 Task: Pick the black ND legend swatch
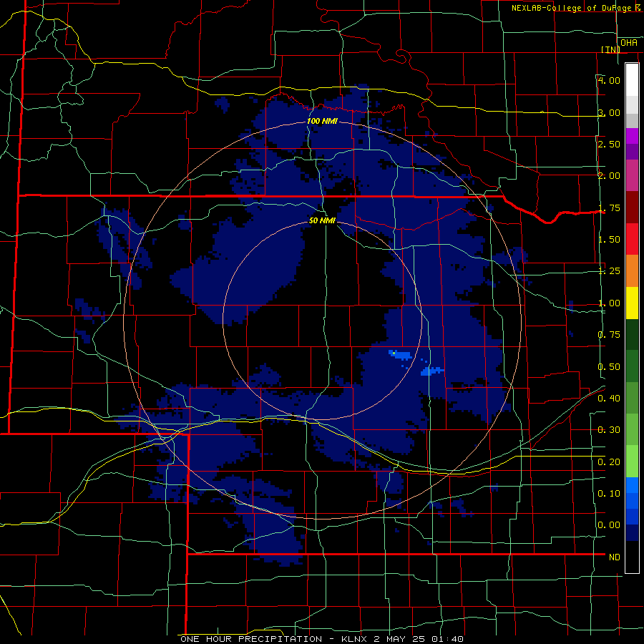click(632, 557)
